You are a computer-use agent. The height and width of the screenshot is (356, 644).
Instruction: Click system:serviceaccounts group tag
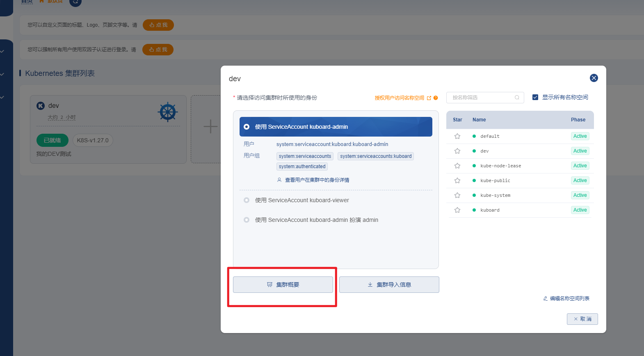pos(305,156)
